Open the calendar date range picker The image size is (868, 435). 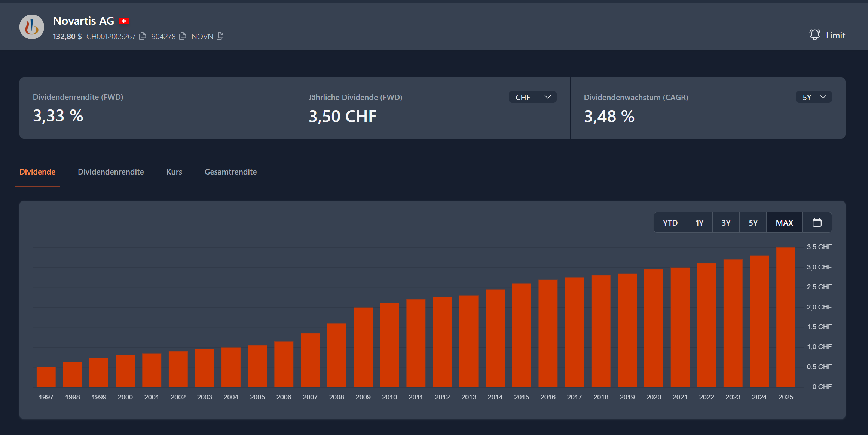coord(817,223)
